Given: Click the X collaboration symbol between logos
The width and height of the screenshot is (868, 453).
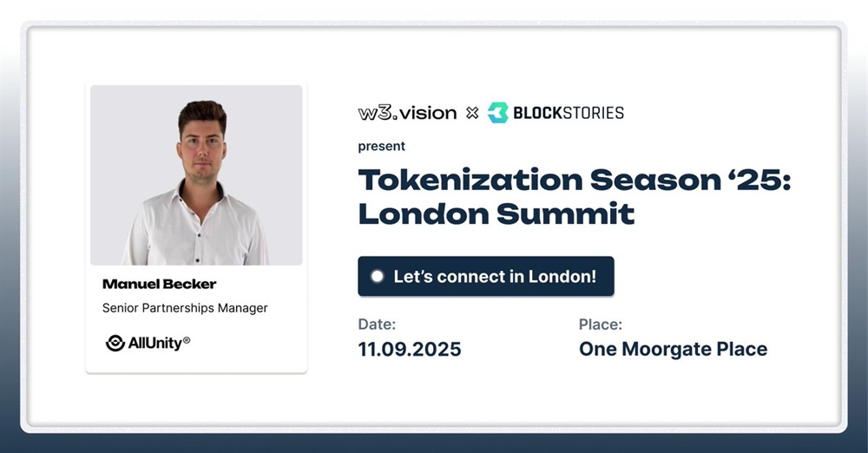Looking at the screenshot, I should pyautogui.click(x=472, y=113).
